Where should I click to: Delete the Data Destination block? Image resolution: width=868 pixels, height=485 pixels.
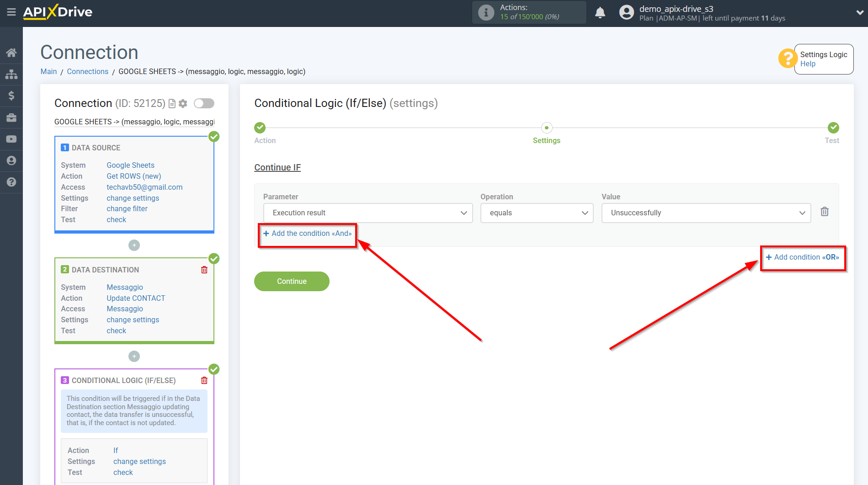point(204,270)
